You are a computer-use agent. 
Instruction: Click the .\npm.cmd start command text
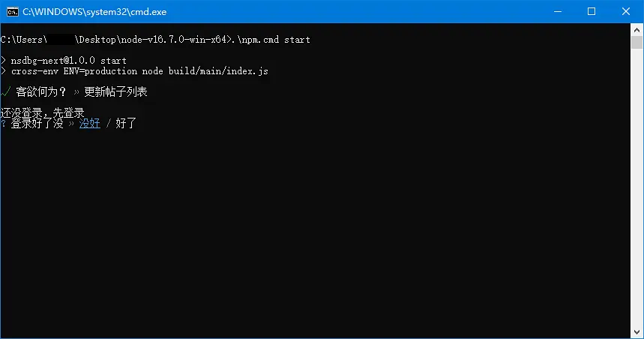click(x=273, y=39)
